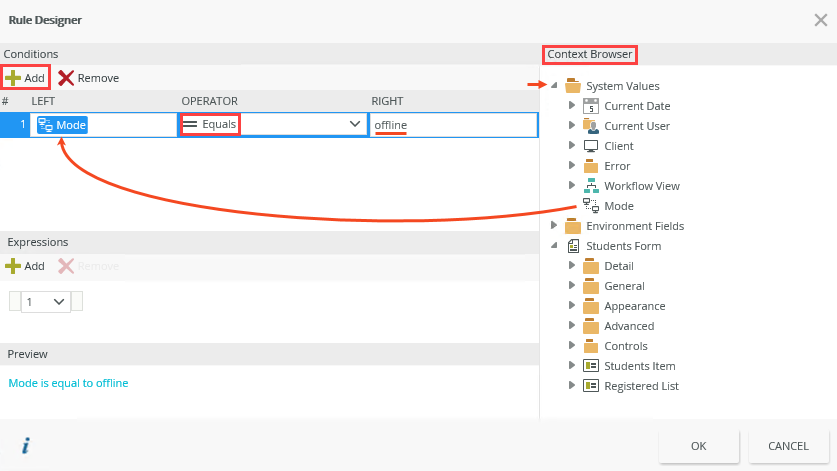Add a new expression
This screenshot has width=837, height=471.
coord(25,266)
